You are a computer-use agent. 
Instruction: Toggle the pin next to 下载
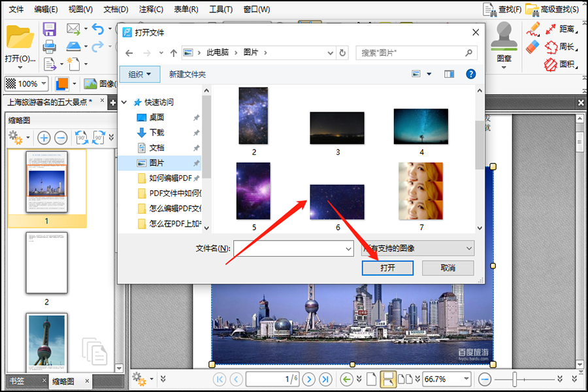pyautogui.click(x=196, y=133)
